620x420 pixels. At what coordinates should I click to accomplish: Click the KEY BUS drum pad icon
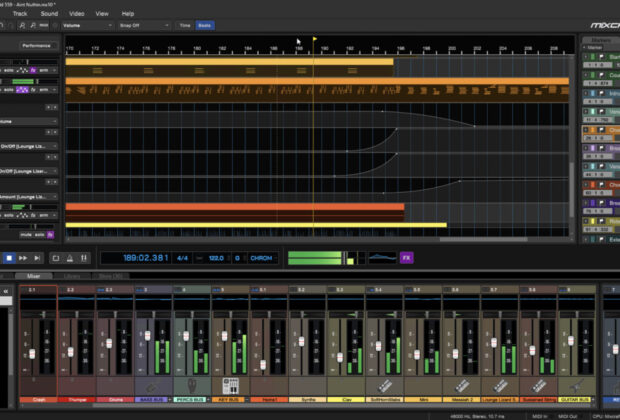(x=228, y=385)
